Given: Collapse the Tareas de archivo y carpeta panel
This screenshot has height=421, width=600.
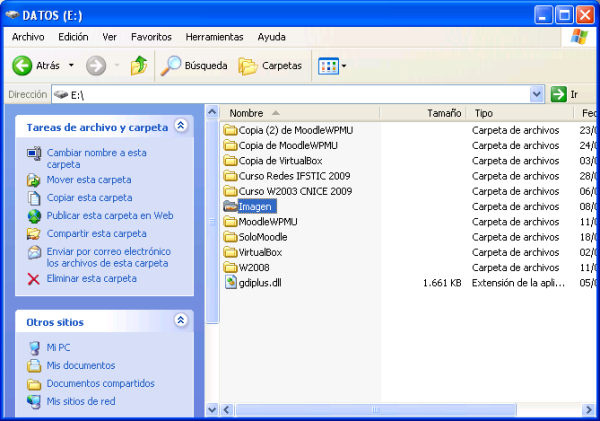Looking at the screenshot, I should 180,127.
